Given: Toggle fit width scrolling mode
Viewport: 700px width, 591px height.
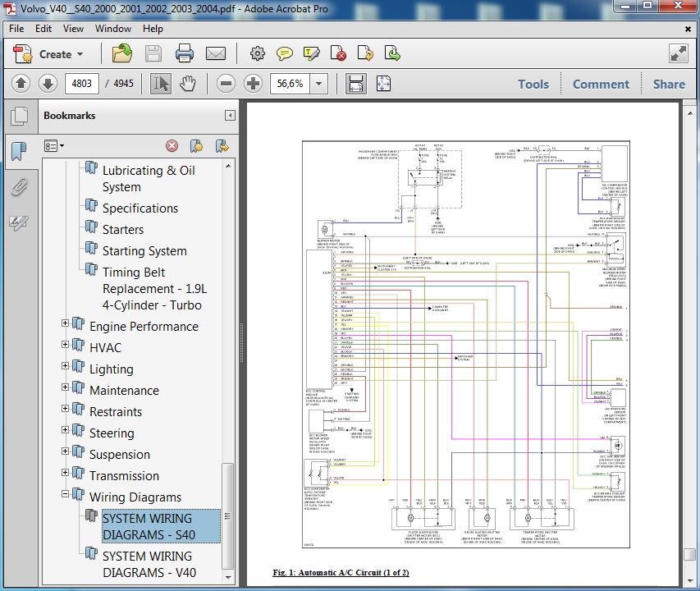Looking at the screenshot, I should pyautogui.click(x=356, y=84).
